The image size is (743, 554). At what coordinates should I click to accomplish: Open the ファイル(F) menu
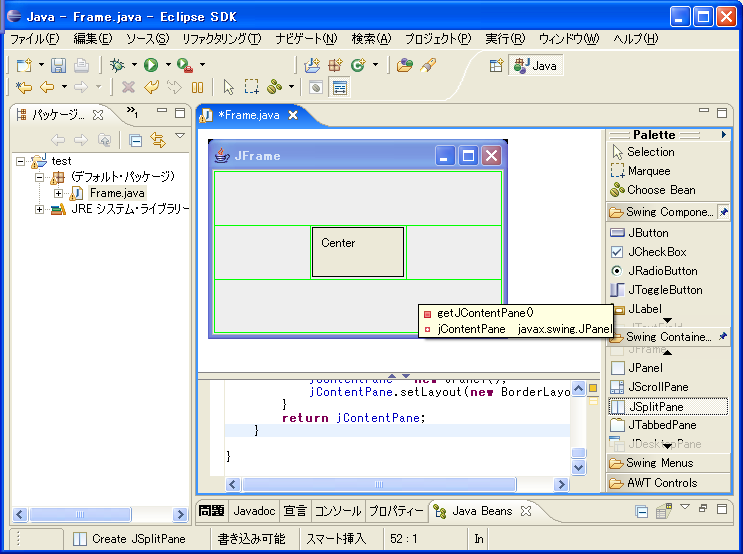pos(35,39)
